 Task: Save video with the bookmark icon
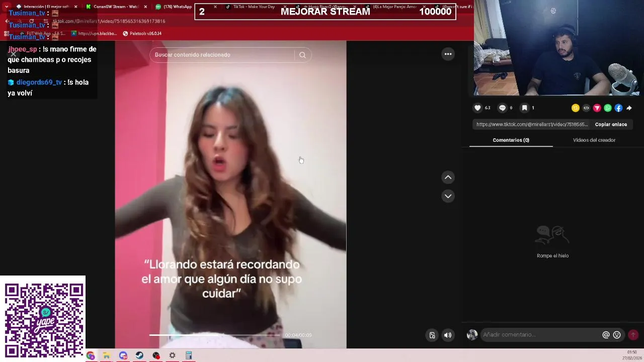tap(524, 108)
